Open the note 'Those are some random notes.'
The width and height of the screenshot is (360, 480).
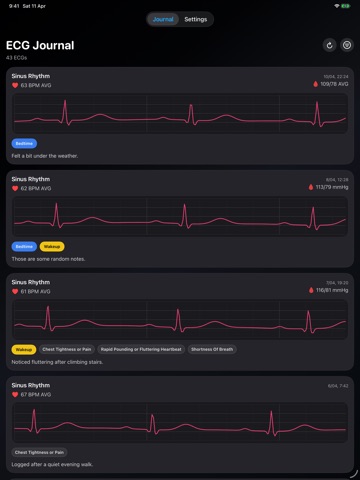point(48,259)
